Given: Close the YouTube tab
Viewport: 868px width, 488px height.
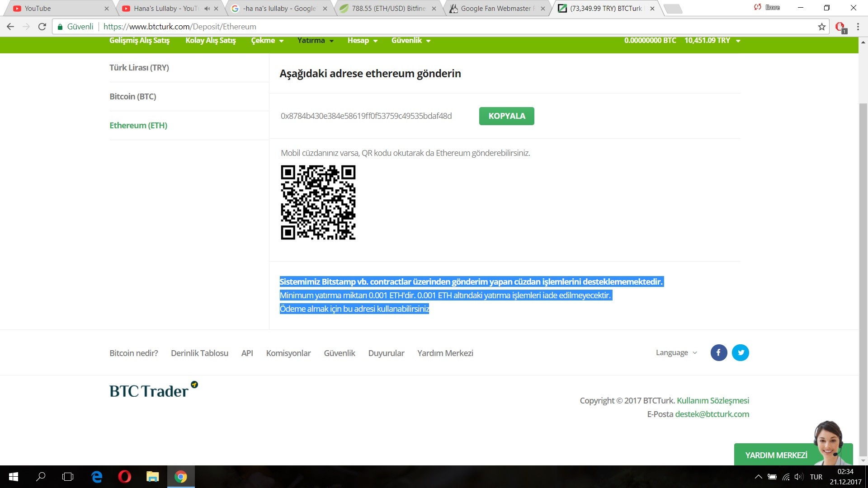Looking at the screenshot, I should (x=107, y=8).
